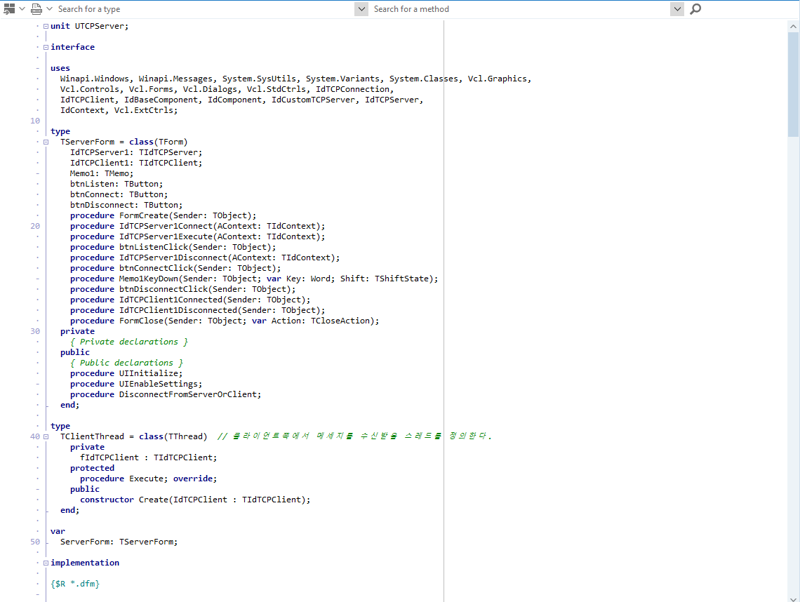This screenshot has height=602, width=800.
Task: Click the "{ Private declarations }" comment
Action: pyautogui.click(x=129, y=342)
